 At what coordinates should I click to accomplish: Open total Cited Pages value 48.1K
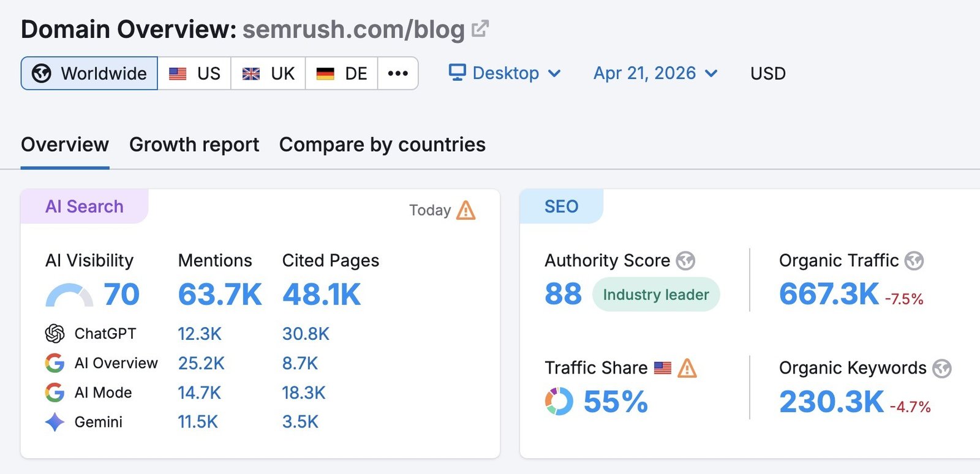pyautogui.click(x=322, y=295)
